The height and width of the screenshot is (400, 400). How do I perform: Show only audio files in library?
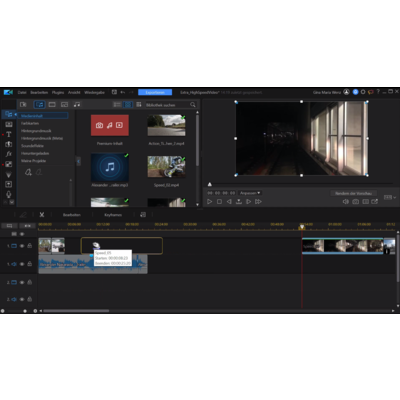click(77, 105)
